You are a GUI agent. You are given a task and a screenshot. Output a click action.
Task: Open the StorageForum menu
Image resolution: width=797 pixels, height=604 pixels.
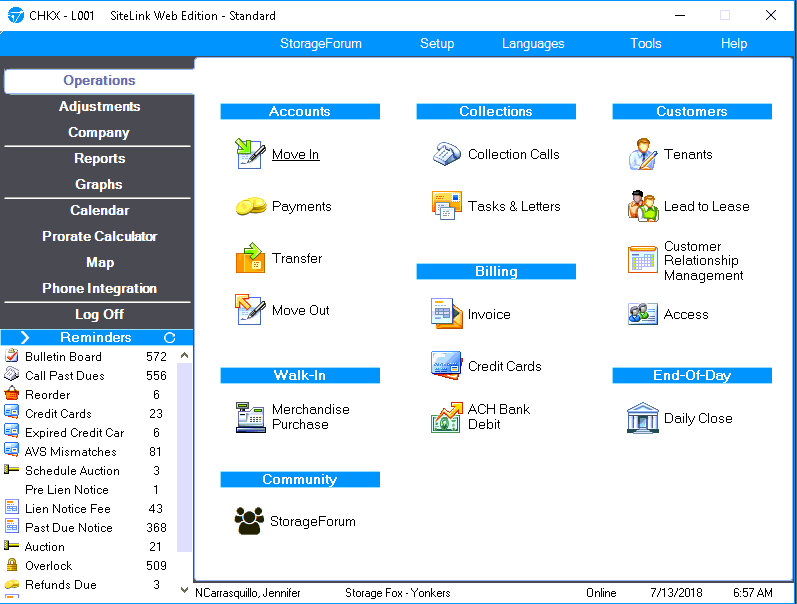coord(321,44)
